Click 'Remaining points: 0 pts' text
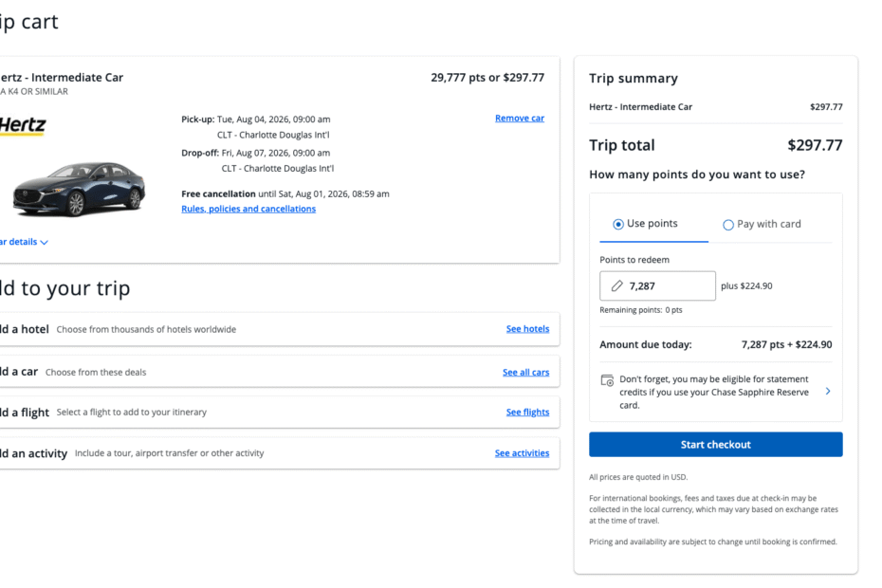This screenshot has width=882, height=588. 641,310
